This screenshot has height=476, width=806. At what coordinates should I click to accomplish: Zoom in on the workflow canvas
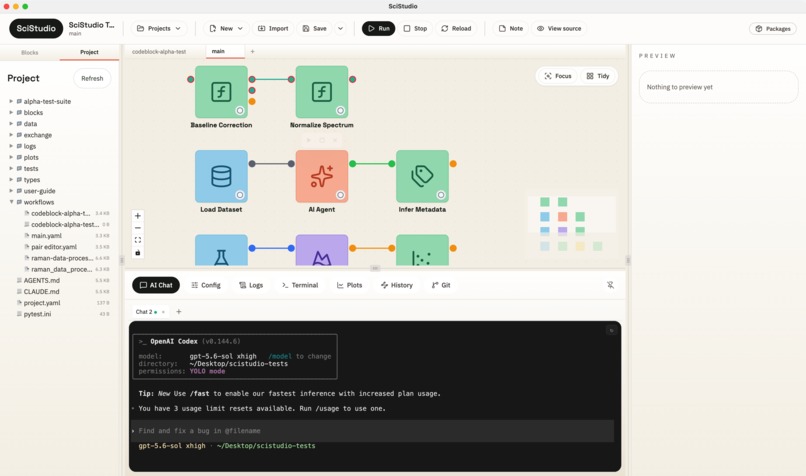[138, 216]
